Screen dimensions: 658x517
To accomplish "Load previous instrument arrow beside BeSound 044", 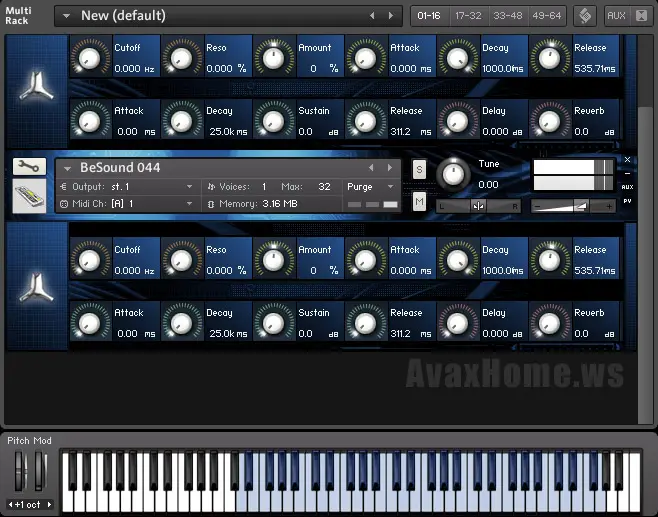I will pyautogui.click(x=371, y=167).
